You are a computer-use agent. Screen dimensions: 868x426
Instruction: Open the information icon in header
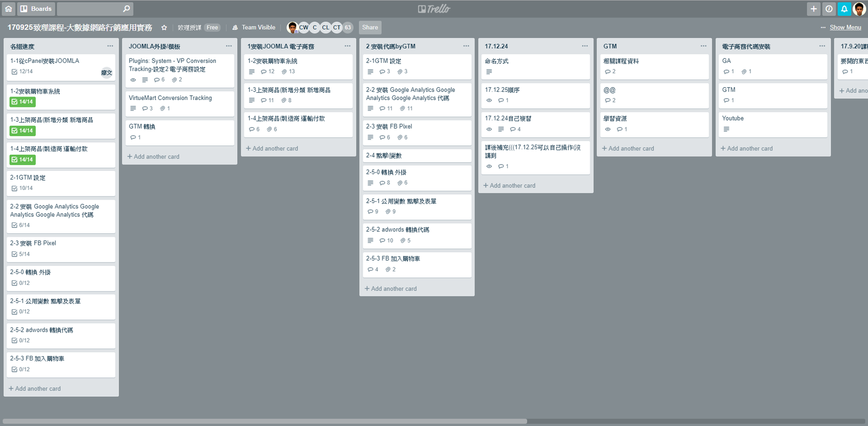829,9
